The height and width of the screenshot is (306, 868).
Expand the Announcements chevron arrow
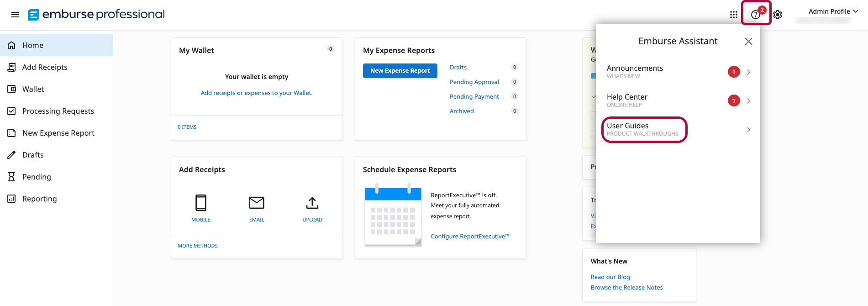click(x=748, y=72)
